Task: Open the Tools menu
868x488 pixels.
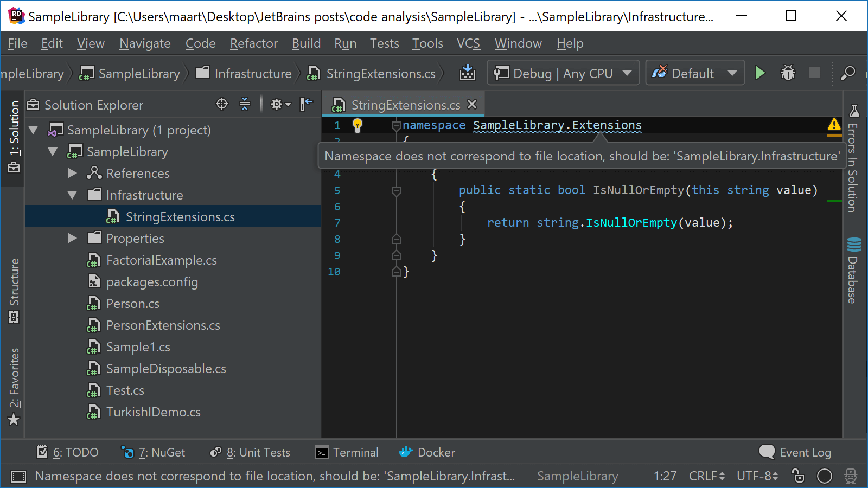Action: [427, 43]
